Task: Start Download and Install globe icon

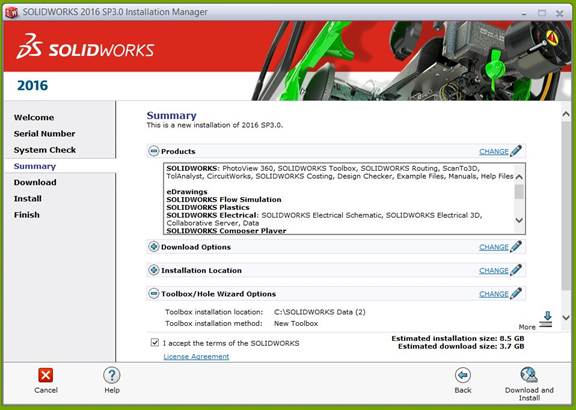Action: [x=529, y=375]
